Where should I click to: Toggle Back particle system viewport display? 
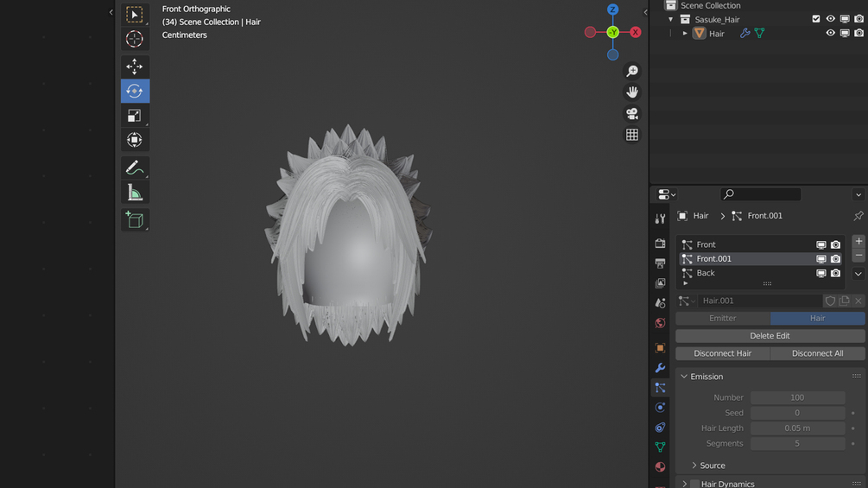[x=821, y=273]
